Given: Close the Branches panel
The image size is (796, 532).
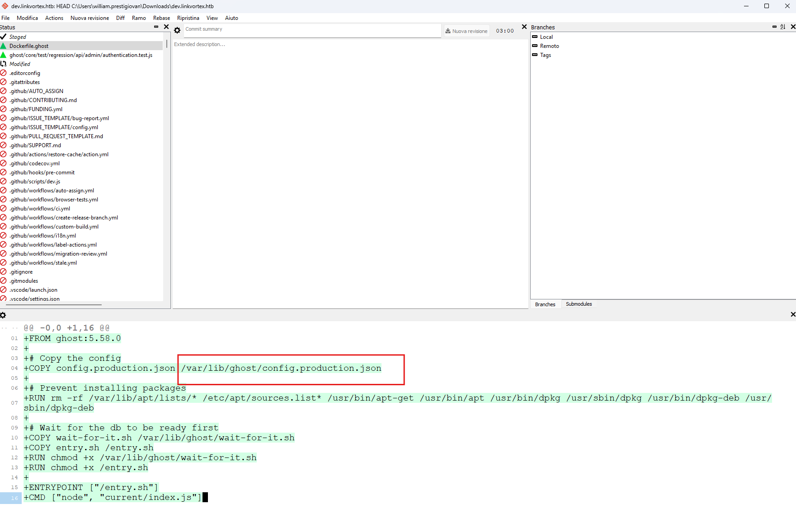Looking at the screenshot, I should click(793, 27).
